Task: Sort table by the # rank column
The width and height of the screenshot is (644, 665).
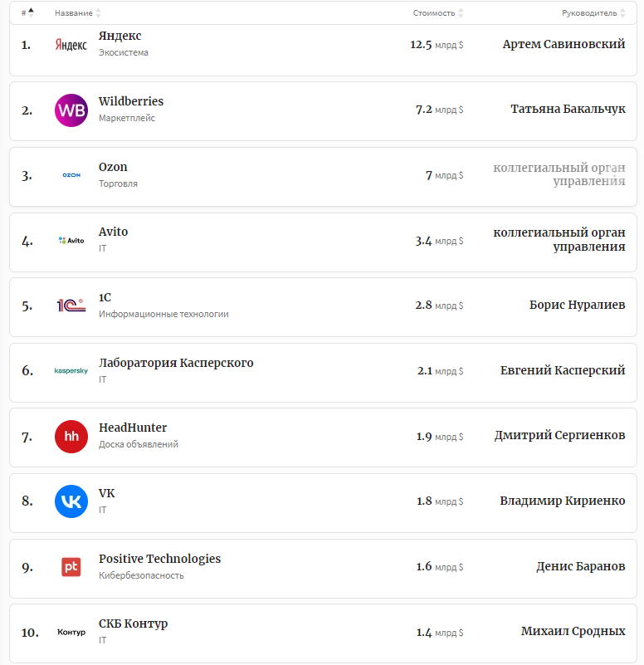Action: (27, 13)
